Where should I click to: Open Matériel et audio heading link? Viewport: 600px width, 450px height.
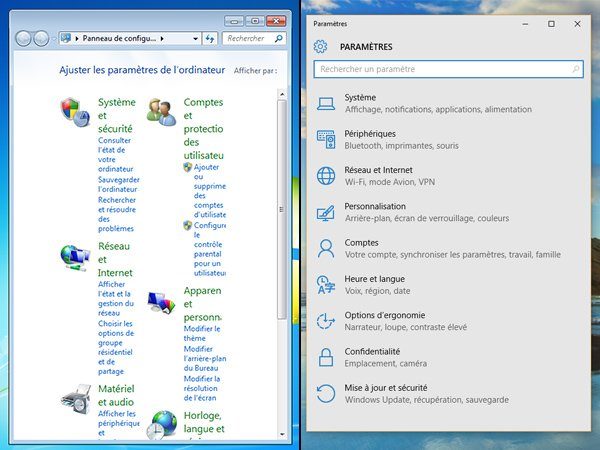pos(116,395)
